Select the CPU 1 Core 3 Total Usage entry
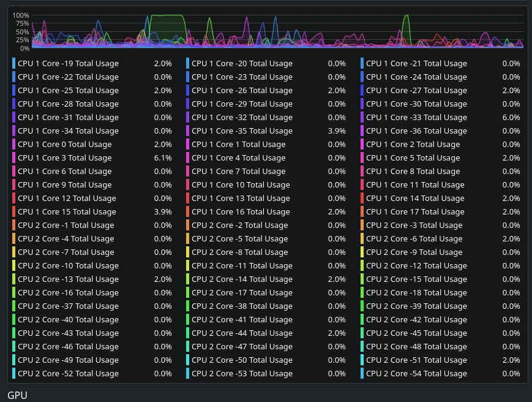Screen dimensions: 532x402 pos(92,158)
